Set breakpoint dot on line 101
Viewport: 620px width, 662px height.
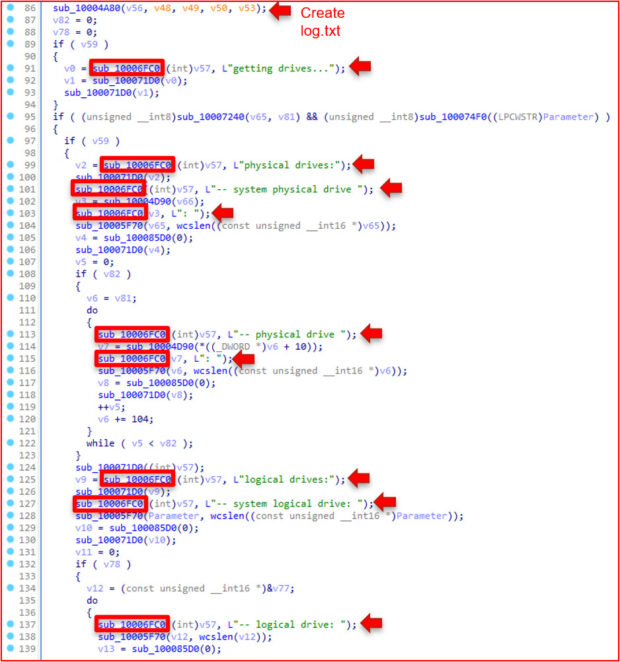[x=11, y=189]
